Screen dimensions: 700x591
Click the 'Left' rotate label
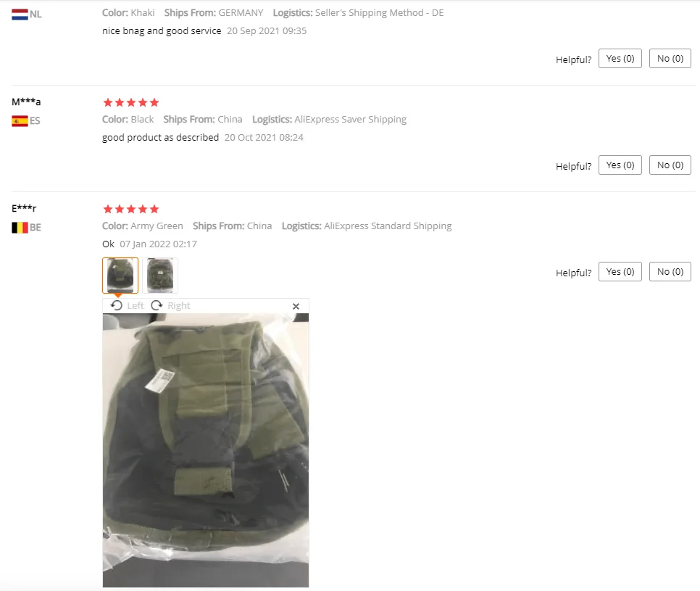point(136,305)
